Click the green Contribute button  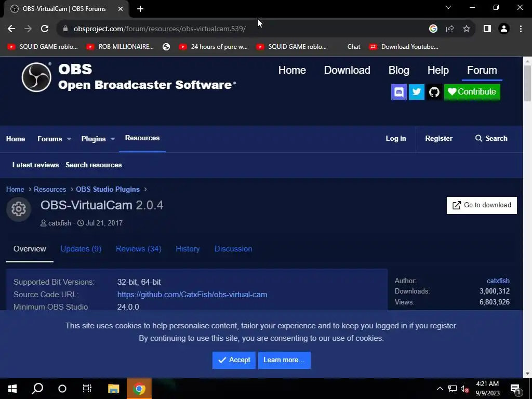click(x=472, y=92)
